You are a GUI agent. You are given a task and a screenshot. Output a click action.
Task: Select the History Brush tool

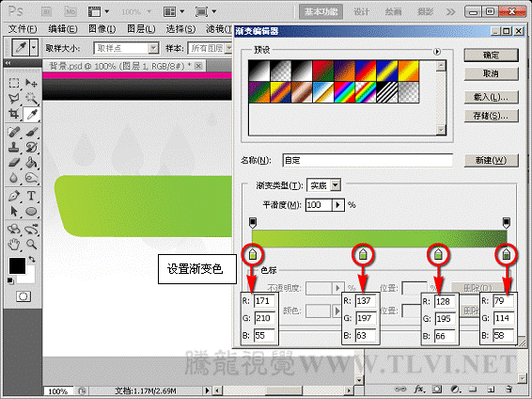click(32, 147)
